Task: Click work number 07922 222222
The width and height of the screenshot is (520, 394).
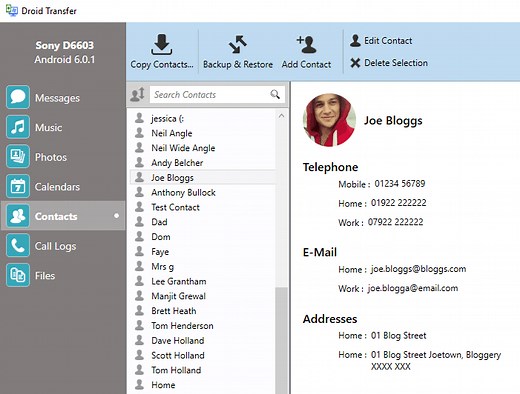Action: pyautogui.click(x=395, y=222)
